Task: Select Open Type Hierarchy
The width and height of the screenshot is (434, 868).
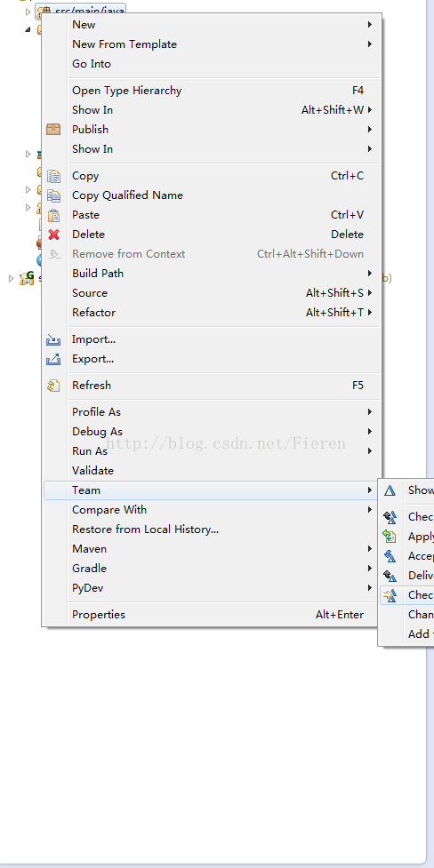Action: [212, 91]
